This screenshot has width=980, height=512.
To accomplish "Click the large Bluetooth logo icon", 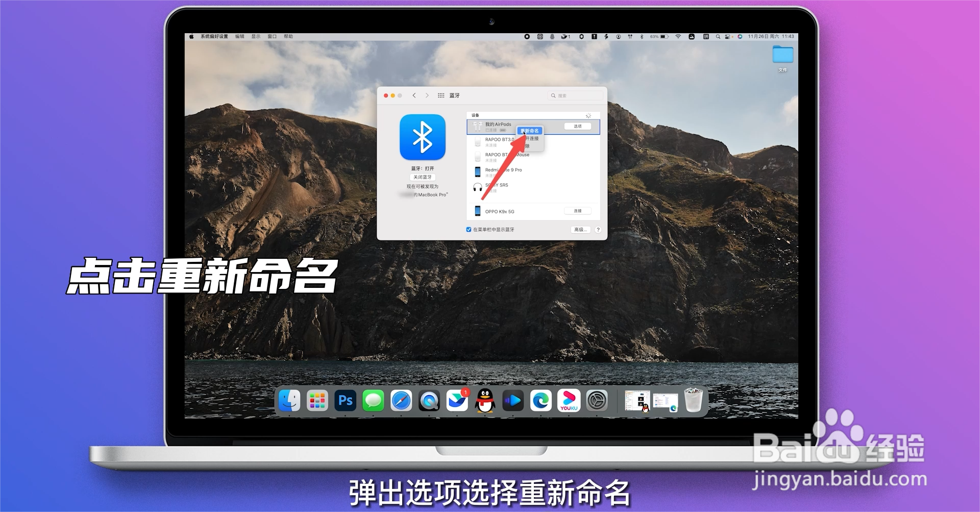I will (423, 137).
